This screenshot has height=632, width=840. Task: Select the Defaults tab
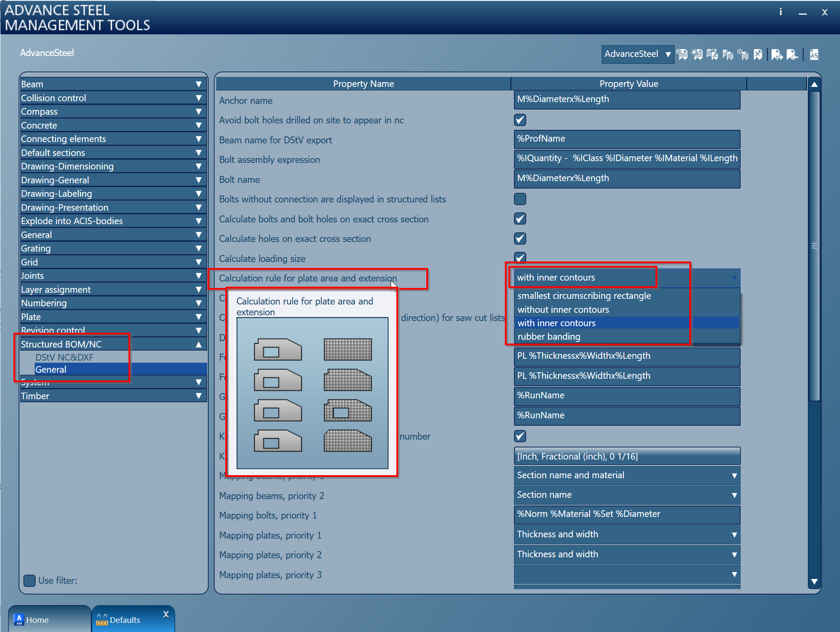126,620
